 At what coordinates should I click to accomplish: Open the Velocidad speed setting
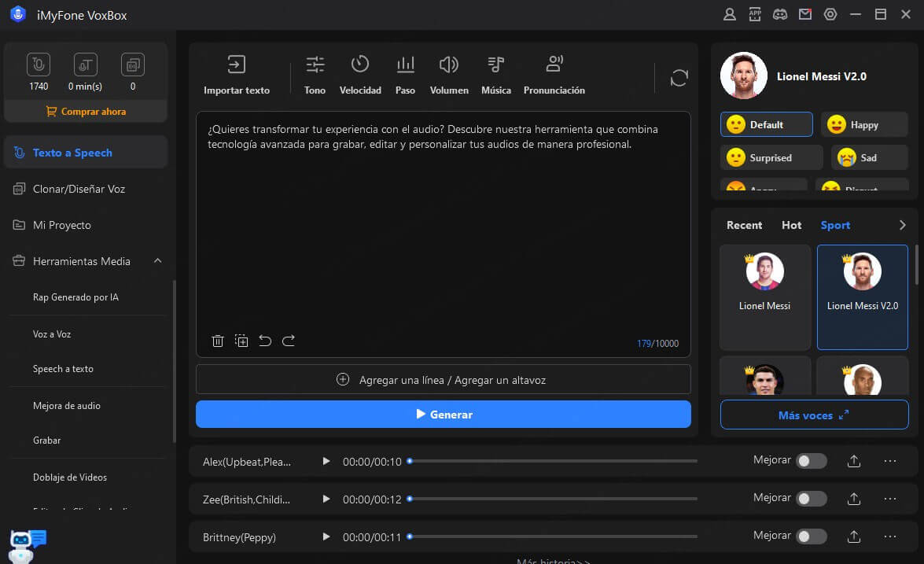click(x=360, y=75)
